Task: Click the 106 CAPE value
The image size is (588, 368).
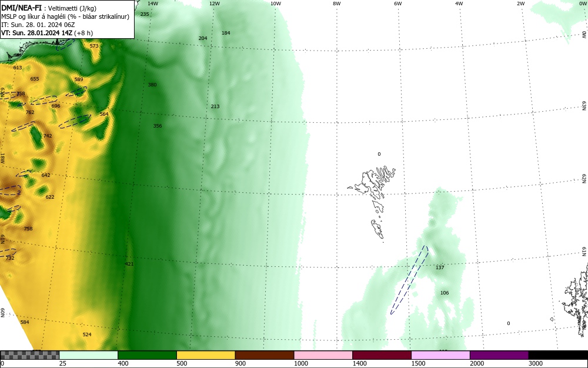Action: pos(445,293)
